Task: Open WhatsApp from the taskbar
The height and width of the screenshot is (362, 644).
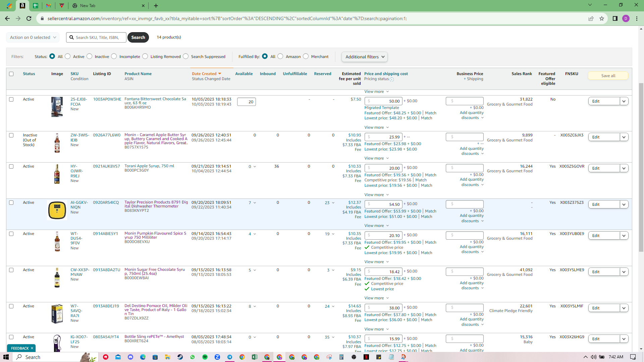Action: click(x=193, y=357)
